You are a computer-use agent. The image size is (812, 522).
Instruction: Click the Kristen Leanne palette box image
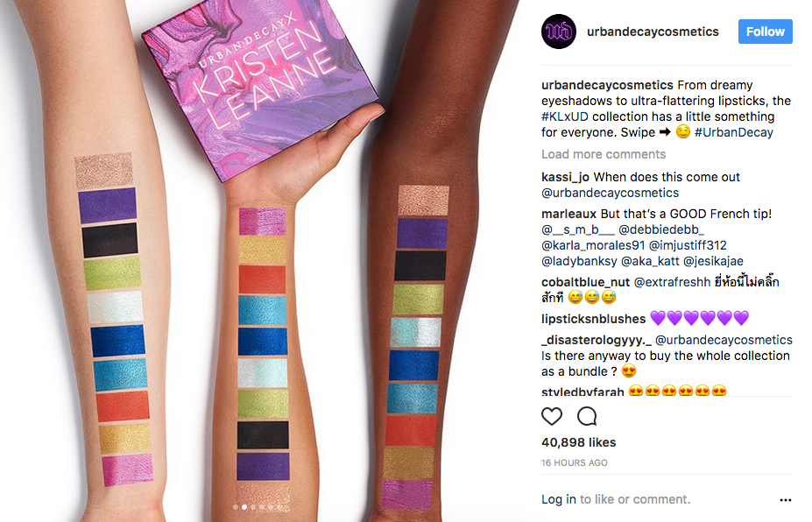coord(260,83)
